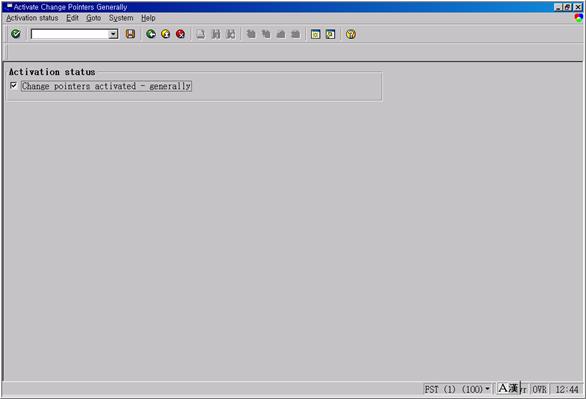586x399 pixels.
Task: Click the Print icon in toolbar
Action: tap(201, 34)
